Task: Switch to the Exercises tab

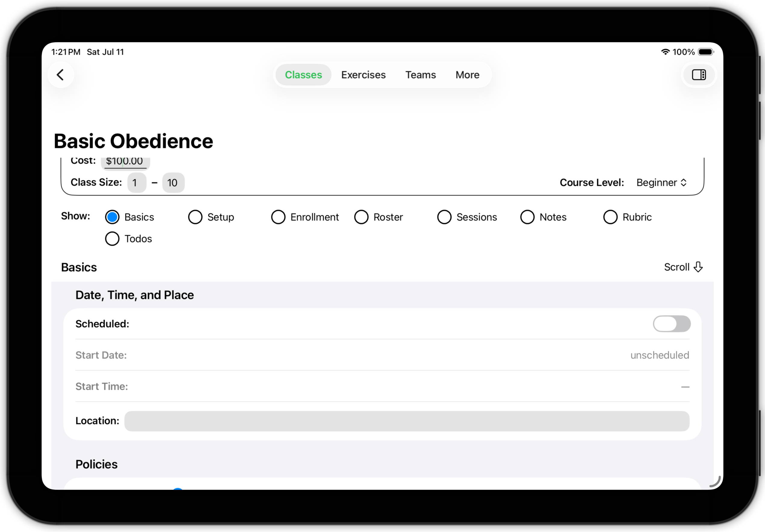Action: pos(363,75)
